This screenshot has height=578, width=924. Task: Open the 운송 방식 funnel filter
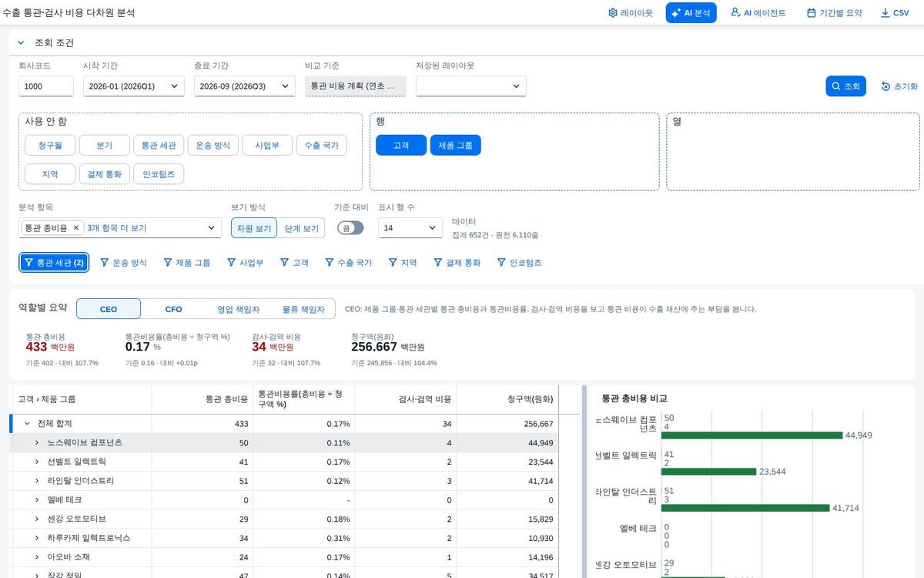click(123, 263)
